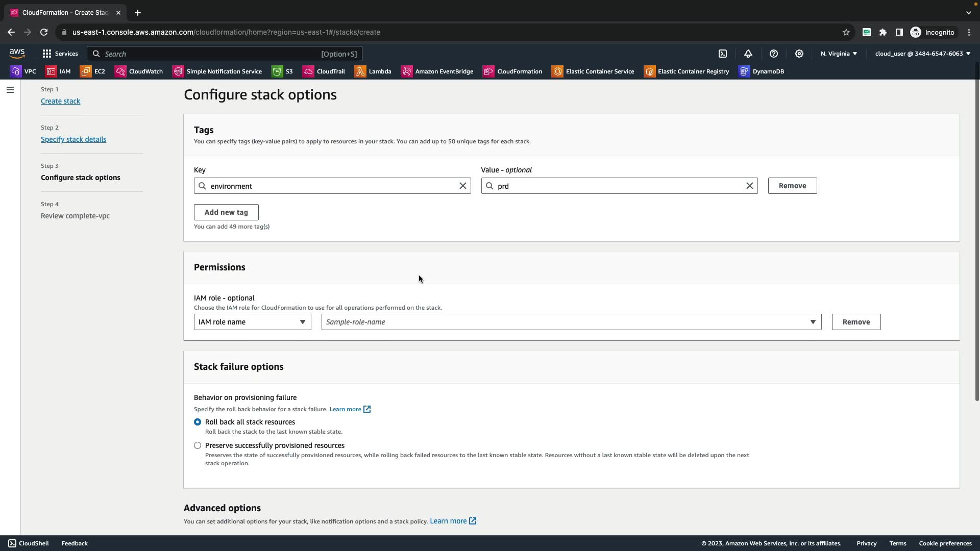Open the settings gear icon
This screenshot has width=980, height=551.
click(799, 54)
